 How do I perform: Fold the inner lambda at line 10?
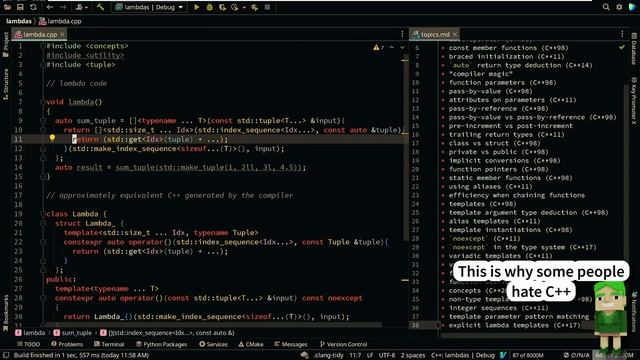tap(43, 130)
